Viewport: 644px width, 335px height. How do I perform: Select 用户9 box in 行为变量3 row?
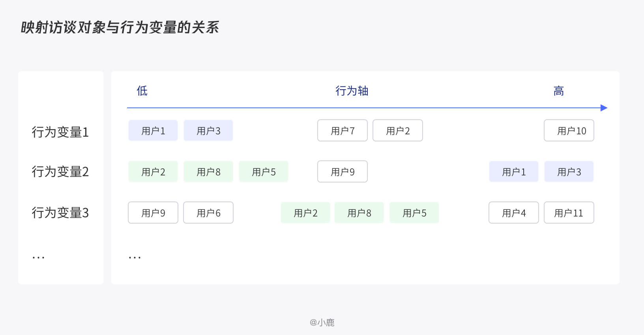(153, 213)
